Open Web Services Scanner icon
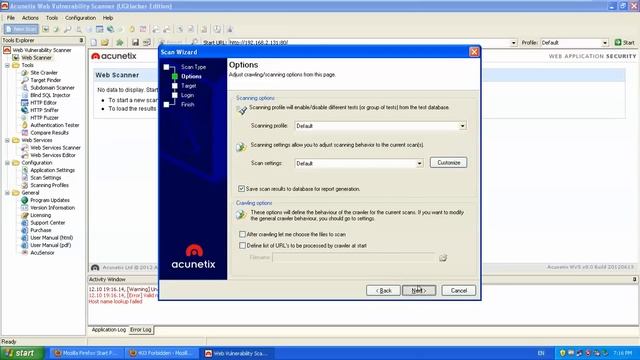Viewport: 640px width, 360px height. [x=24, y=147]
